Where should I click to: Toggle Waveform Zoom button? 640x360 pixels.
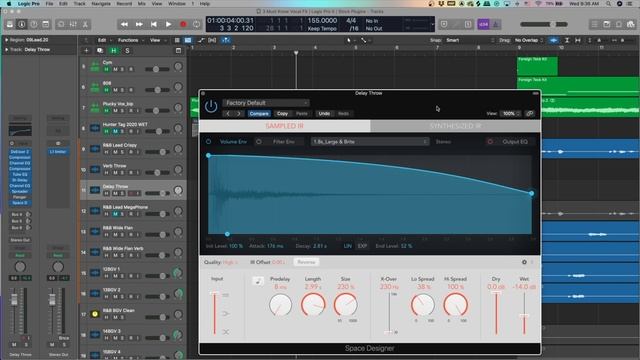click(x=553, y=40)
